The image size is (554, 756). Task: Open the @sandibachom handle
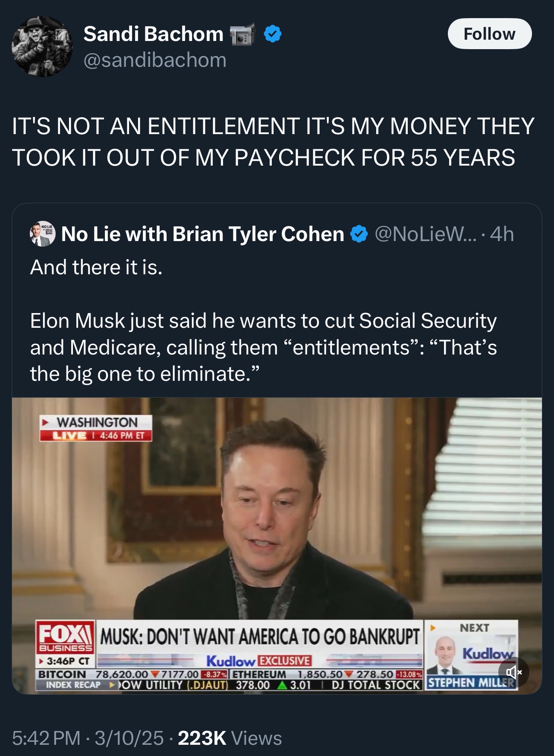[x=155, y=60]
